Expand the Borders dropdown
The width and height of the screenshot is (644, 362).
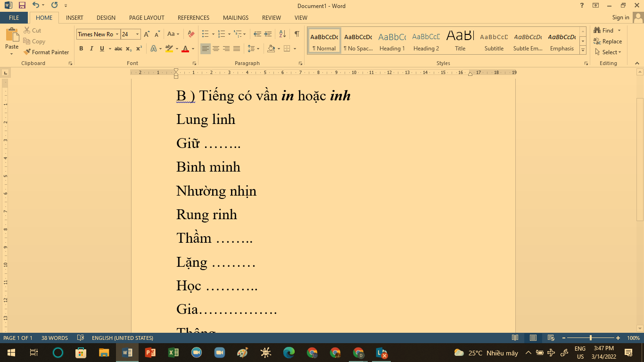295,49
